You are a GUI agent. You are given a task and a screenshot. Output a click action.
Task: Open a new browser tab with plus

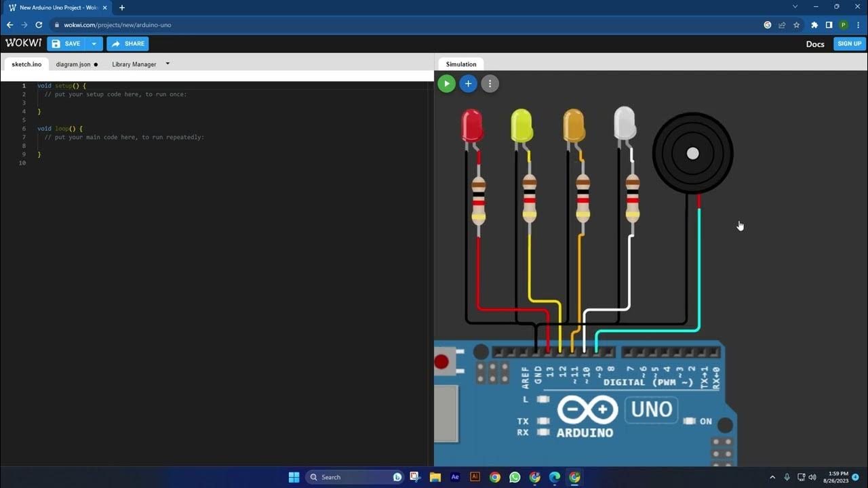(x=122, y=7)
